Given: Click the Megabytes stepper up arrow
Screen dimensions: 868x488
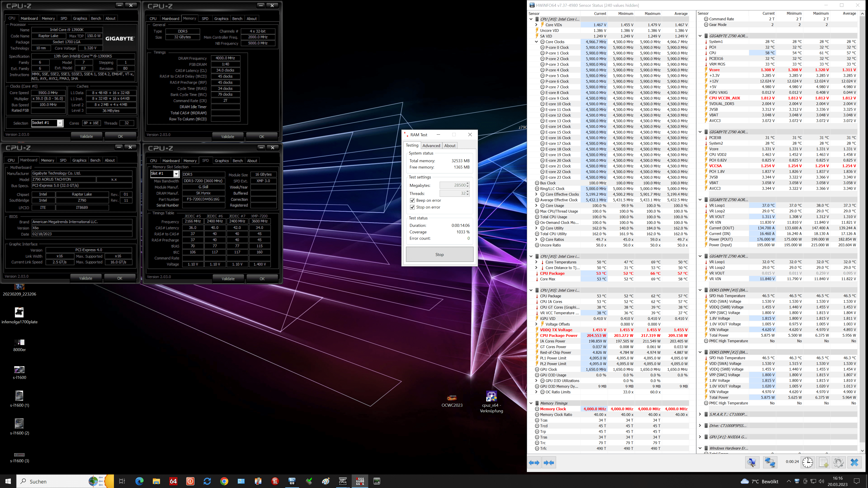Looking at the screenshot, I should click(468, 183).
